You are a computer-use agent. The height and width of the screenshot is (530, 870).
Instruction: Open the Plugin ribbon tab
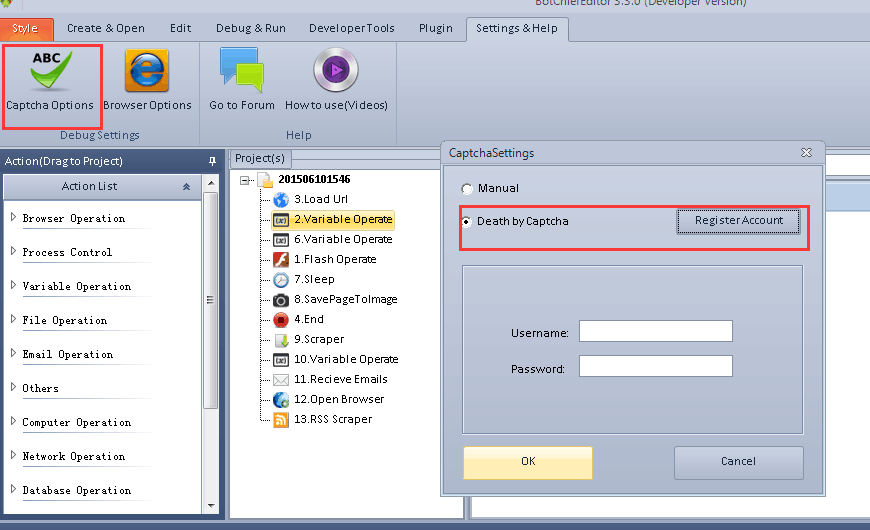(x=435, y=29)
